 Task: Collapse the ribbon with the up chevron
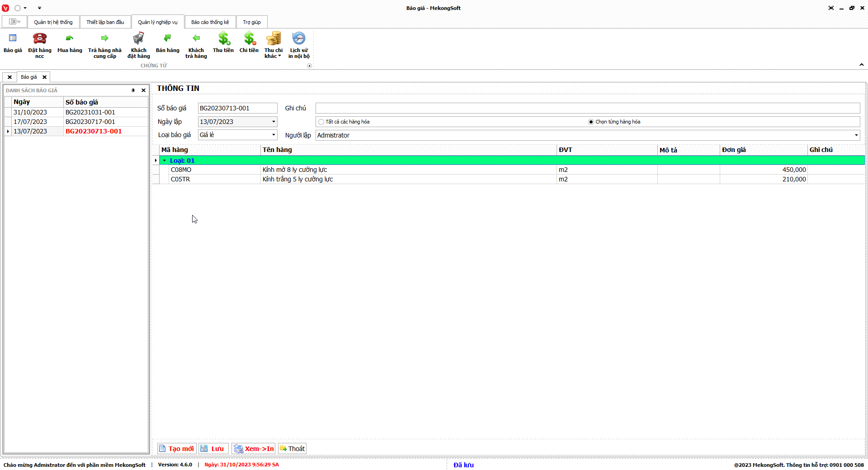pos(862,65)
